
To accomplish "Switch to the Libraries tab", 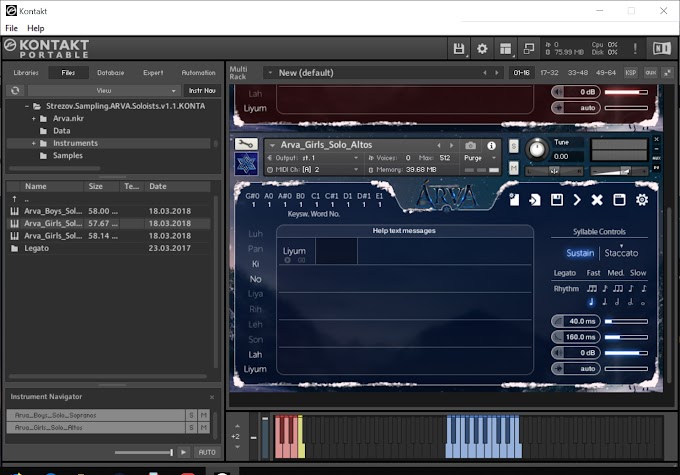I will point(26,73).
